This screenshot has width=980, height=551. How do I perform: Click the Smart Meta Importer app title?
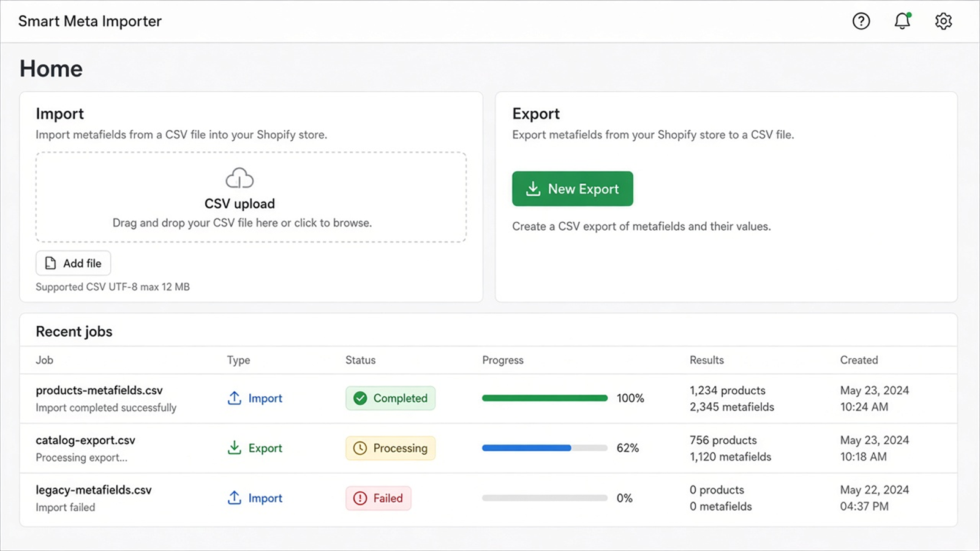[90, 21]
